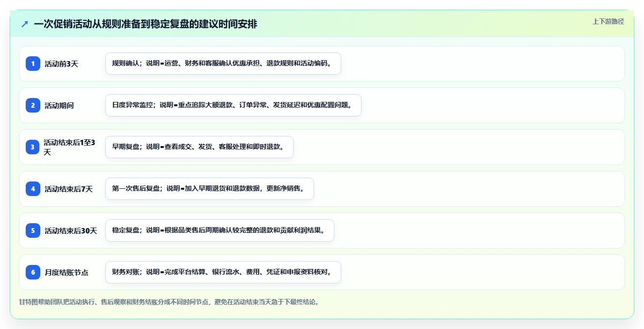Open the 规则确认 description box
This screenshot has height=329, width=644.
[x=223, y=64]
